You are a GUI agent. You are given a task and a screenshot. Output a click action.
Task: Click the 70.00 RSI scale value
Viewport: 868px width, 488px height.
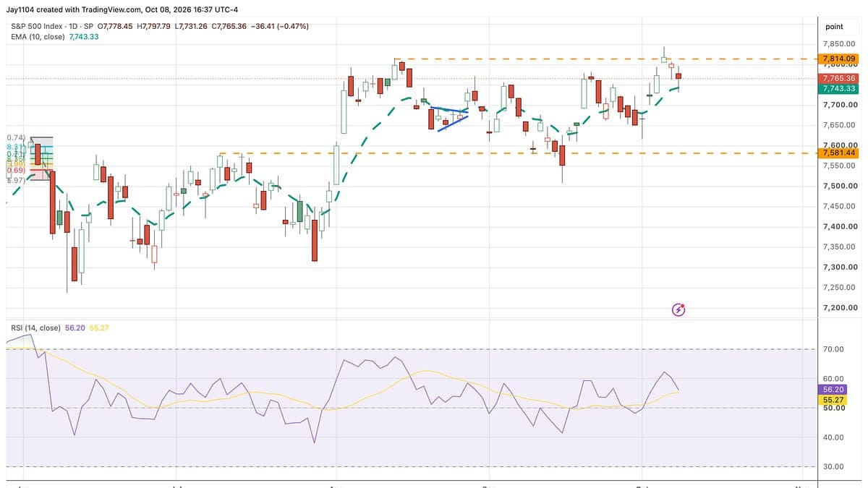pos(834,349)
